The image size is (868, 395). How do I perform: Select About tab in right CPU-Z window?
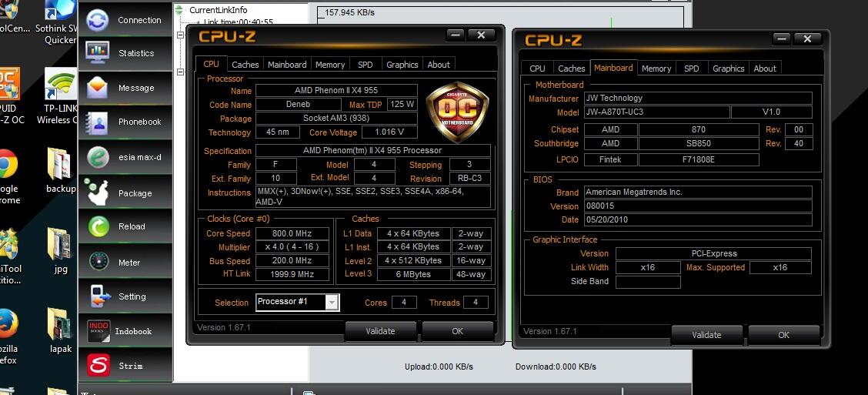tap(764, 68)
